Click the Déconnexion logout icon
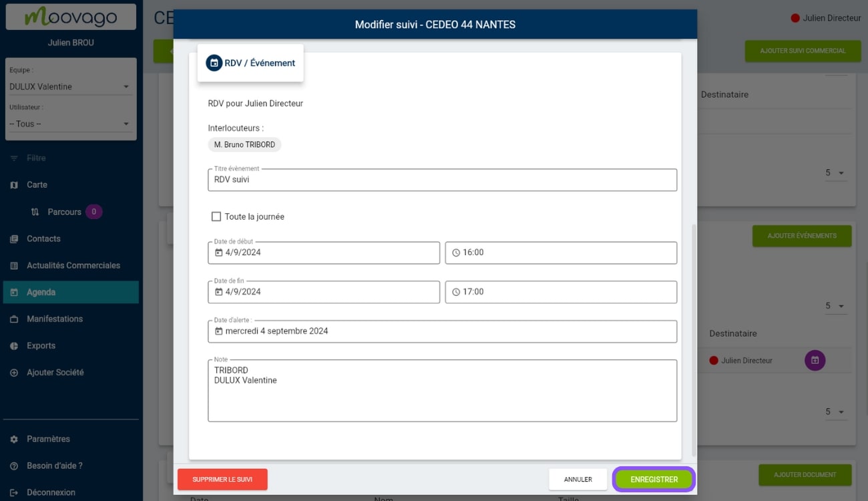 click(14, 492)
